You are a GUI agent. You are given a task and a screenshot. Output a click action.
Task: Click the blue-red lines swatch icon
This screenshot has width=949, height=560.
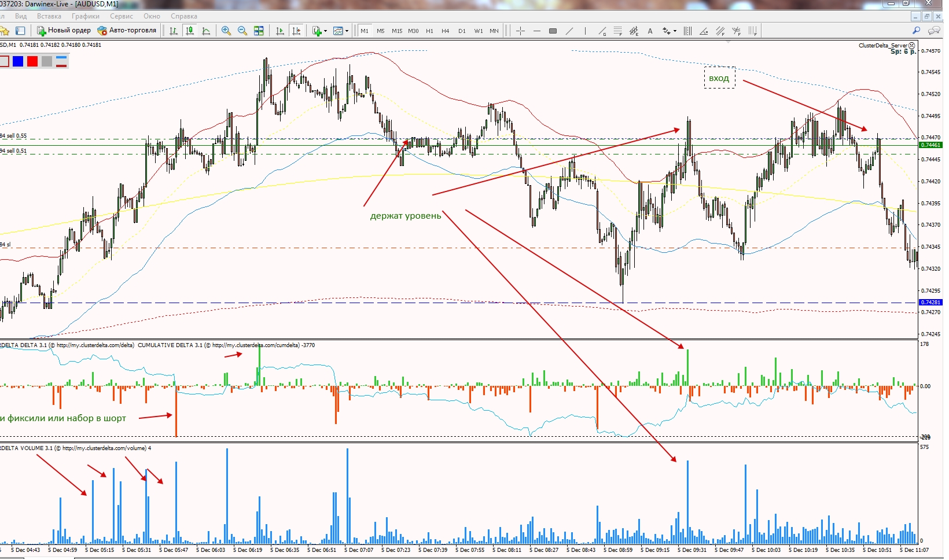pyautogui.click(x=61, y=61)
